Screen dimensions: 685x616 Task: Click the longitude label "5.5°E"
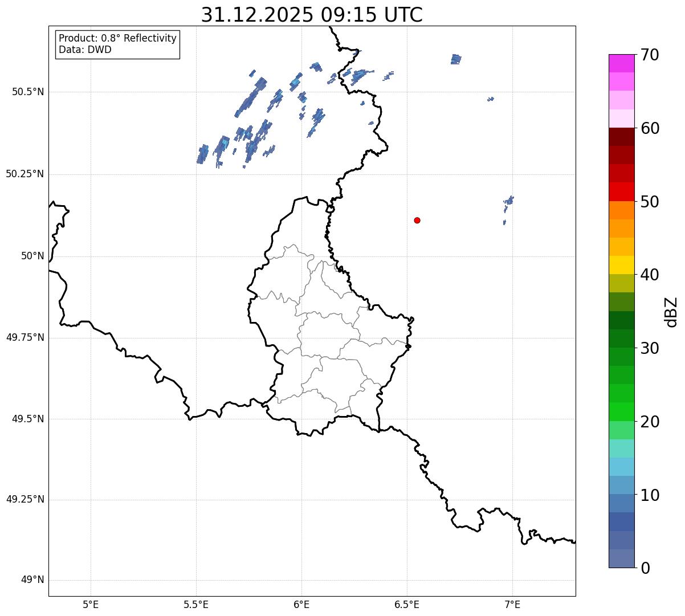click(196, 605)
